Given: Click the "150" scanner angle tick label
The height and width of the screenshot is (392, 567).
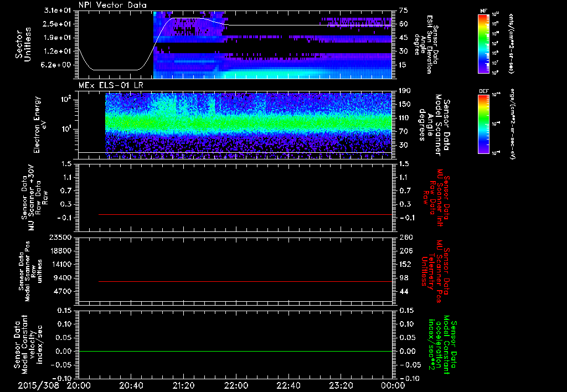Looking at the screenshot, I should (x=405, y=104).
